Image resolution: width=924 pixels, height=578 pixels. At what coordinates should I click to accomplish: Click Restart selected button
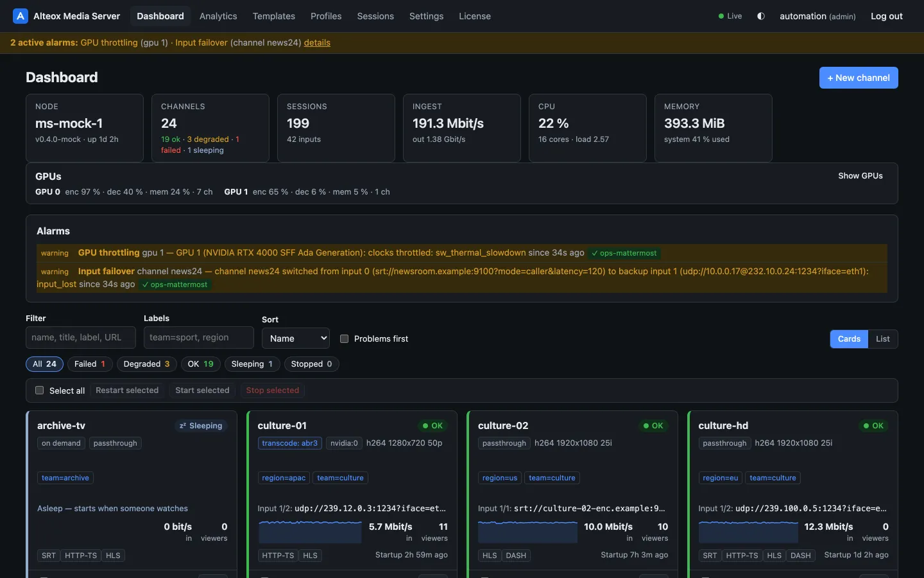pos(127,390)
